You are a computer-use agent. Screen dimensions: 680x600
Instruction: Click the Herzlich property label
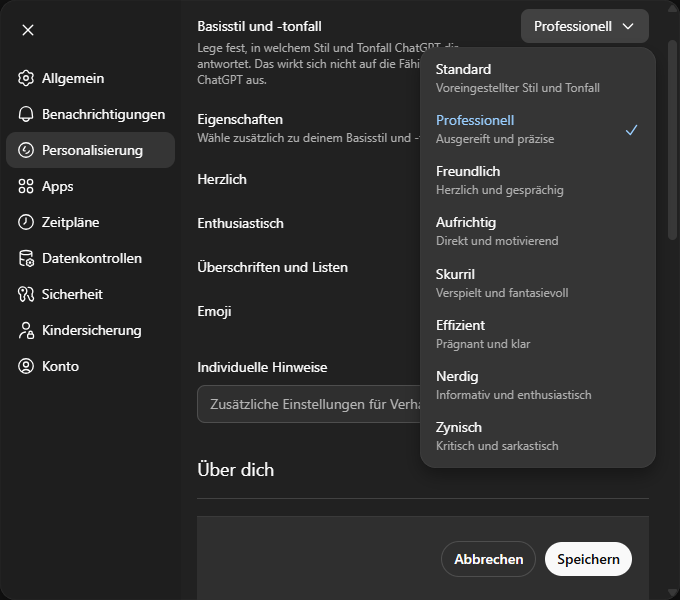(222, 179)
